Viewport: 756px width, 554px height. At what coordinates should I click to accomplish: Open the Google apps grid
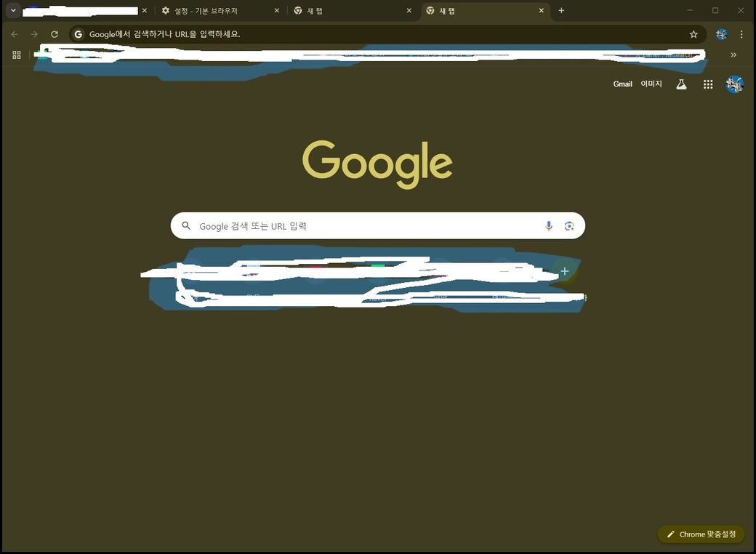(708, 84)
